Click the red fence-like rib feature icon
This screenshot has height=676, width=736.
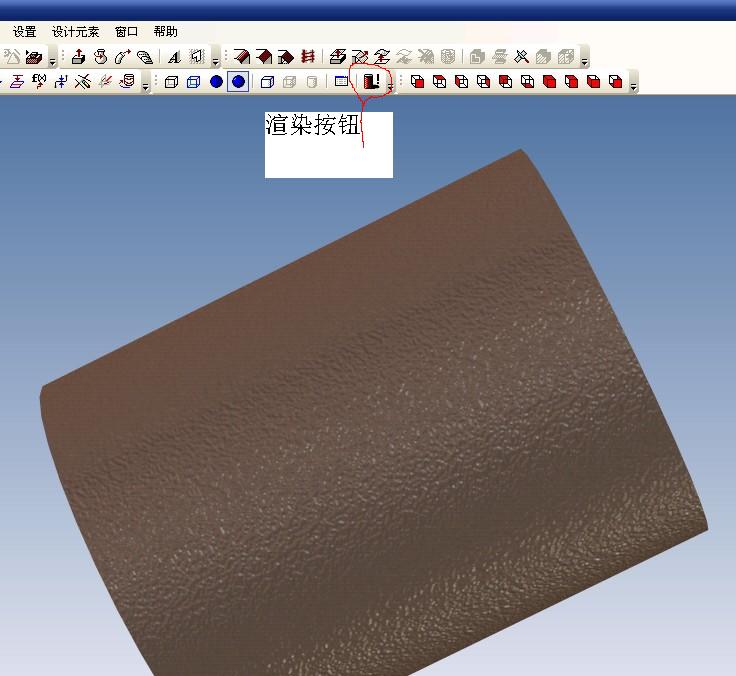point(308,57)
